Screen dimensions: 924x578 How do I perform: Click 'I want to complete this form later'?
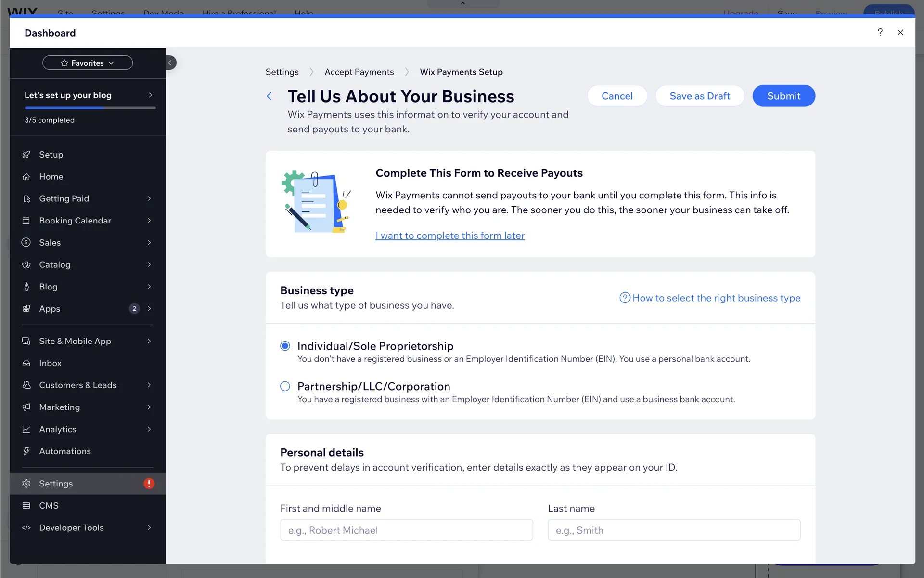point(450,236)
